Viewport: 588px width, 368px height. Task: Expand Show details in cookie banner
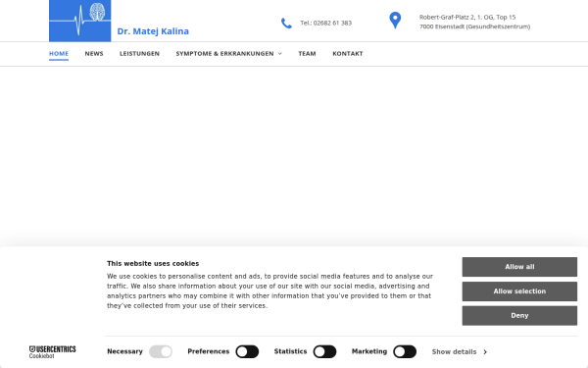tap(460, 352)
